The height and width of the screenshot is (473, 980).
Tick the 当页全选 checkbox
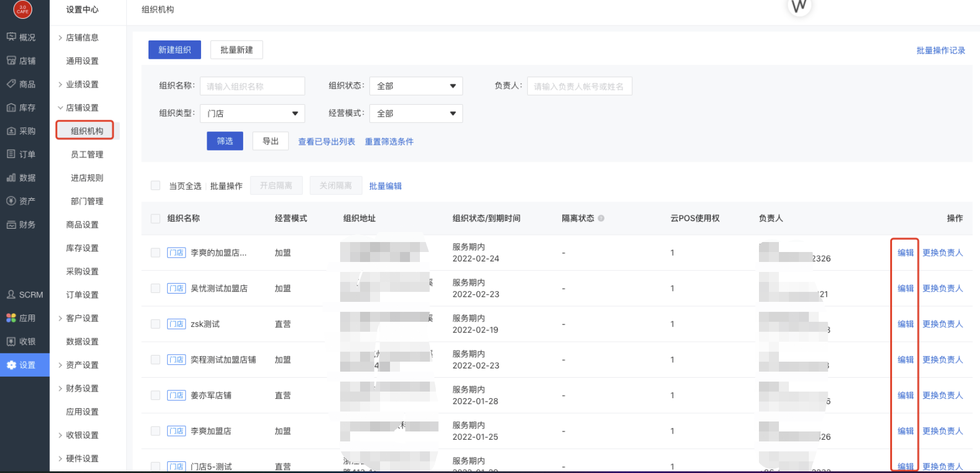click(x=156, y=186)
